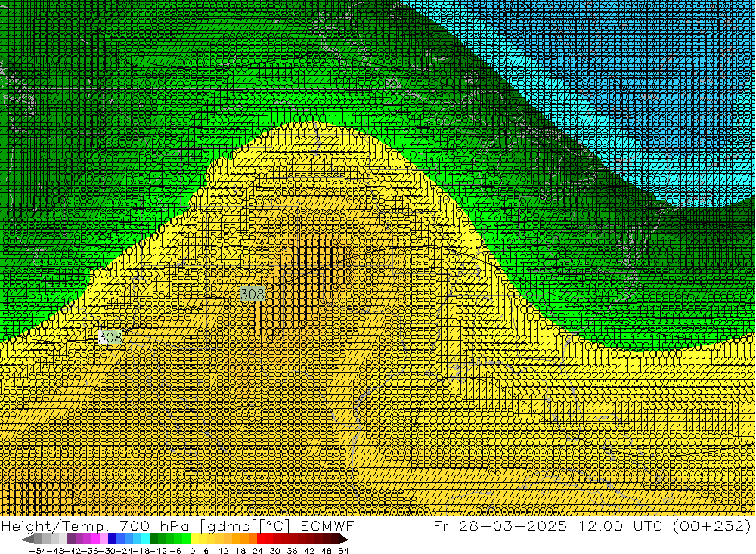
Task: Click the '42' legend value
Action: coord(309,551)
